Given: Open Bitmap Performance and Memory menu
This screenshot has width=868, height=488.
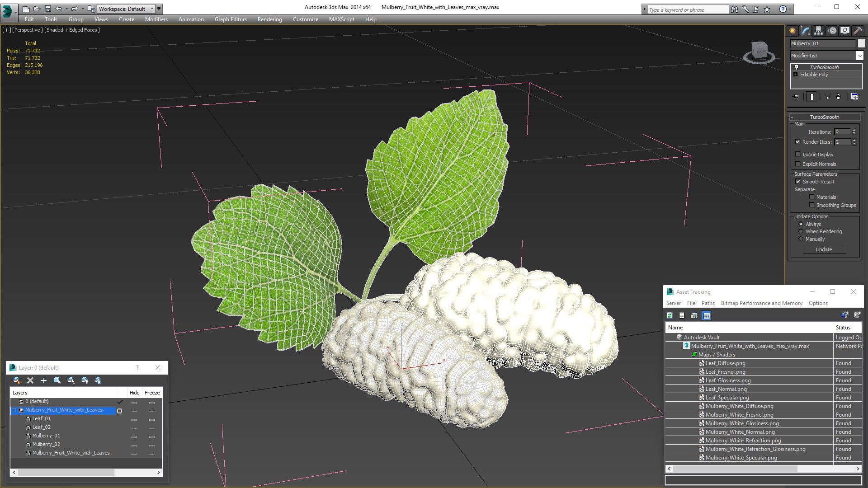Looking at the screenshot, I should tap(762, 303).
